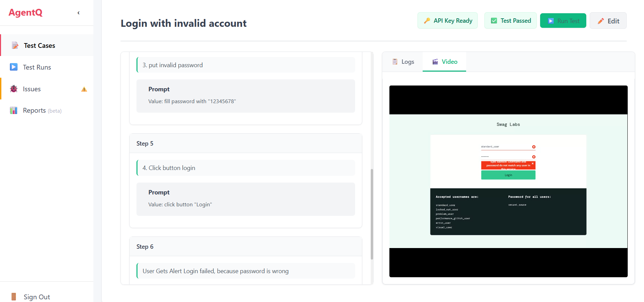The height and width of the screenshot is (302, 644).
Task: Click the Issues bug icon
Action: coord(14,89)
